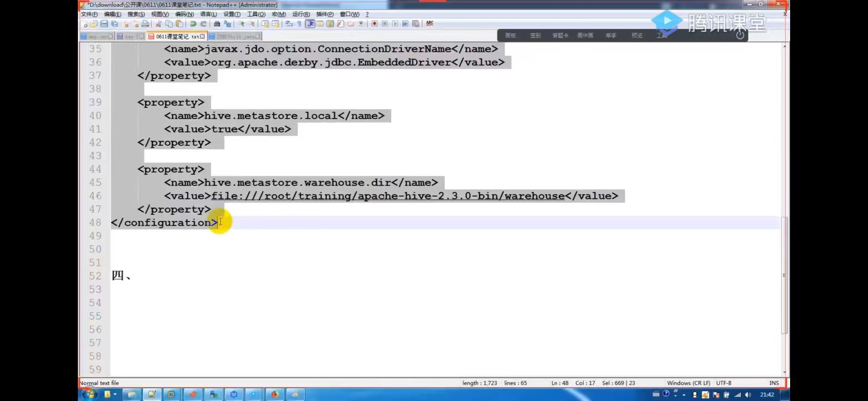This screenshot has width=868, height=401.
Task: Open the 插件(P) menu
Action: [325, 14]
